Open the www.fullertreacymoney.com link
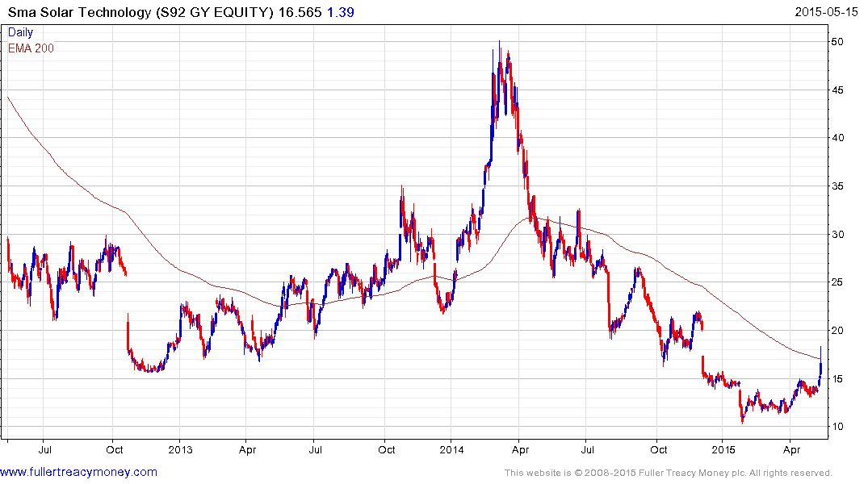Screen dimensions: 868x484 coord(78,472)
